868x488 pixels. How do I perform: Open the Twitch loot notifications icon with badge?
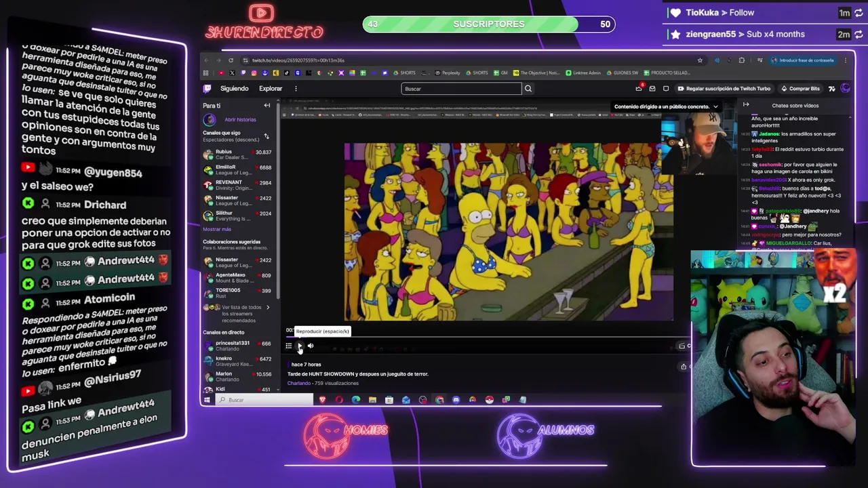point(639,88)
